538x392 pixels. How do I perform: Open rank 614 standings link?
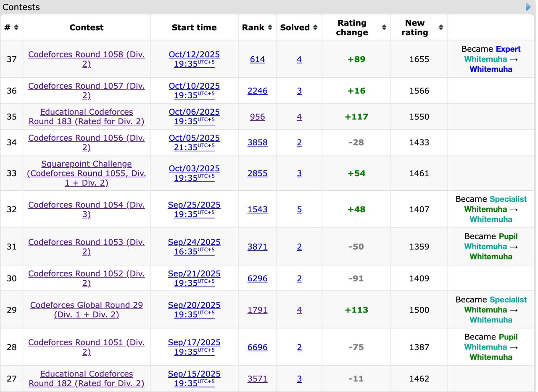[257, 59]
